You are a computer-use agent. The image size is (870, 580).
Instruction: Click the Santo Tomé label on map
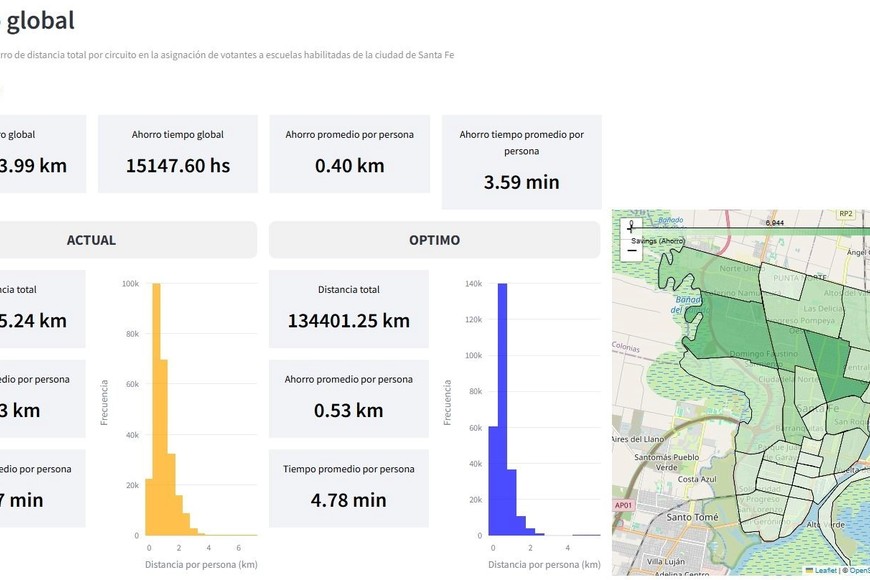pos(691,517)
